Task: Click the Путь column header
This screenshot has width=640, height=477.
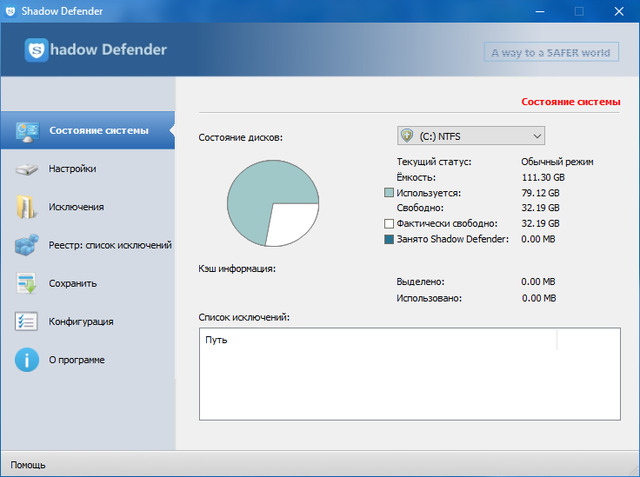Action: [x=216, y=340]
